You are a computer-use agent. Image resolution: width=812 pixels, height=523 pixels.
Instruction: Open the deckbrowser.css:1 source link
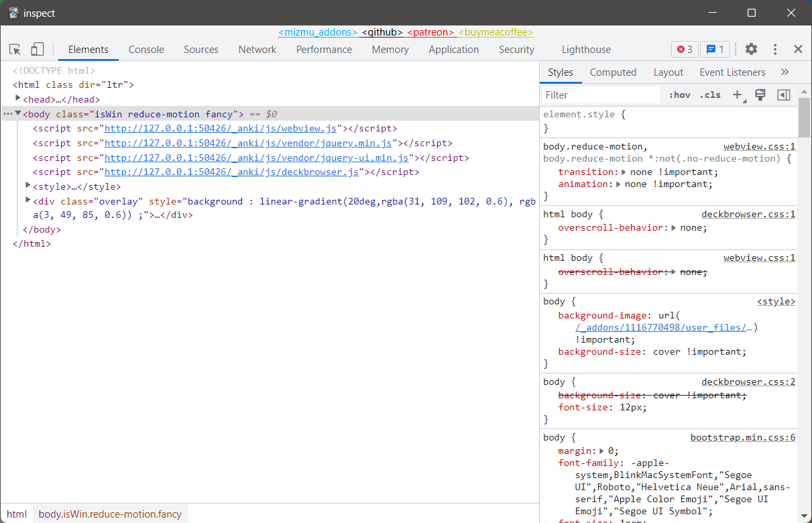coord(748,215)
